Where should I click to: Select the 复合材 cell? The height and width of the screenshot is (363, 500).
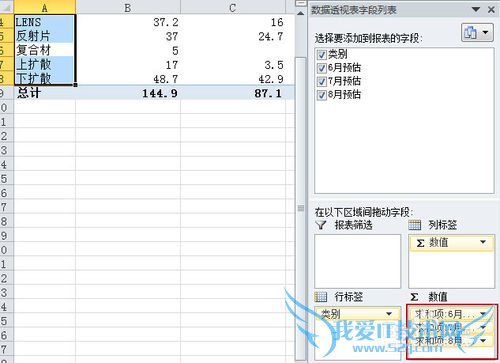(x=45, y=50)
